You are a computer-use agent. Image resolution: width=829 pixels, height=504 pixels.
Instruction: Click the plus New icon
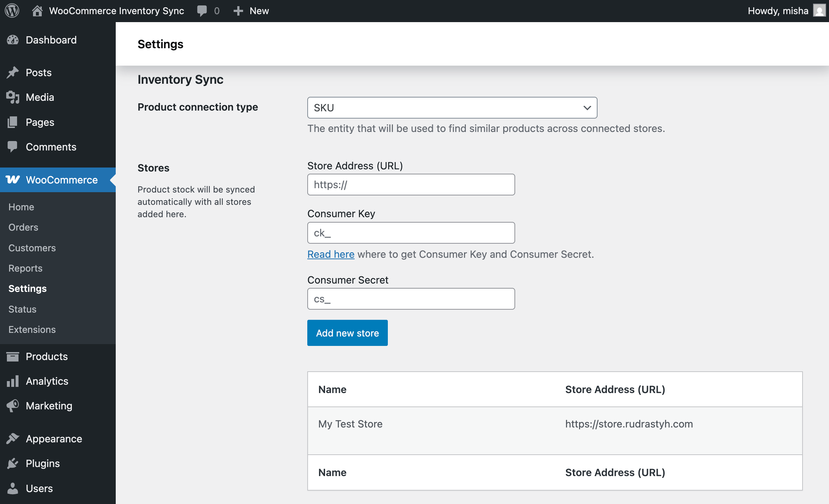click(x=238, y=11)
